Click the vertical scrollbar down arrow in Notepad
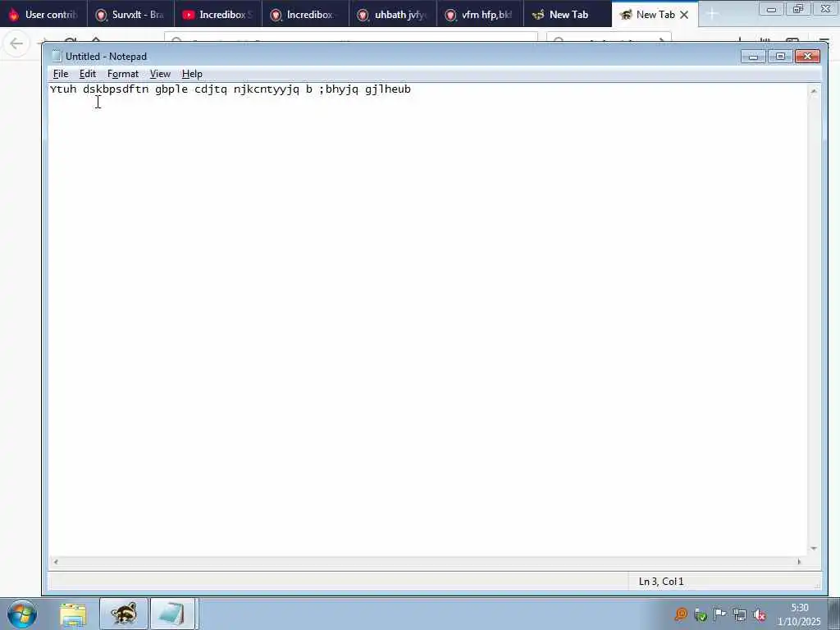 814,549
